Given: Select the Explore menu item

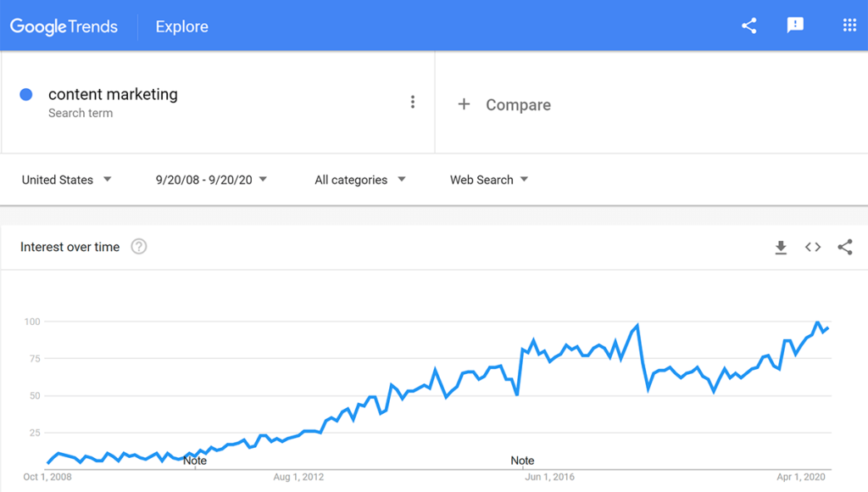Looking at the screenshot, I should (x=181, y=26).
